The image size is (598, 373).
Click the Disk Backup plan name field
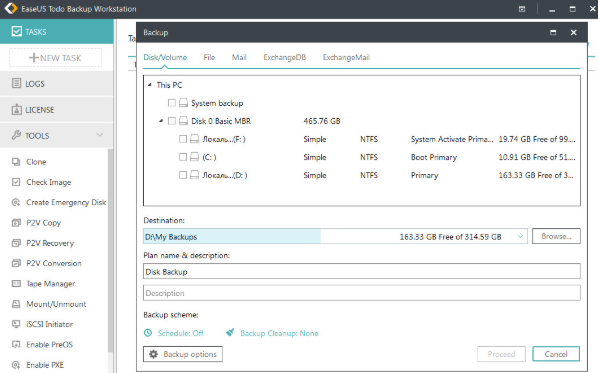click(362, 272)
